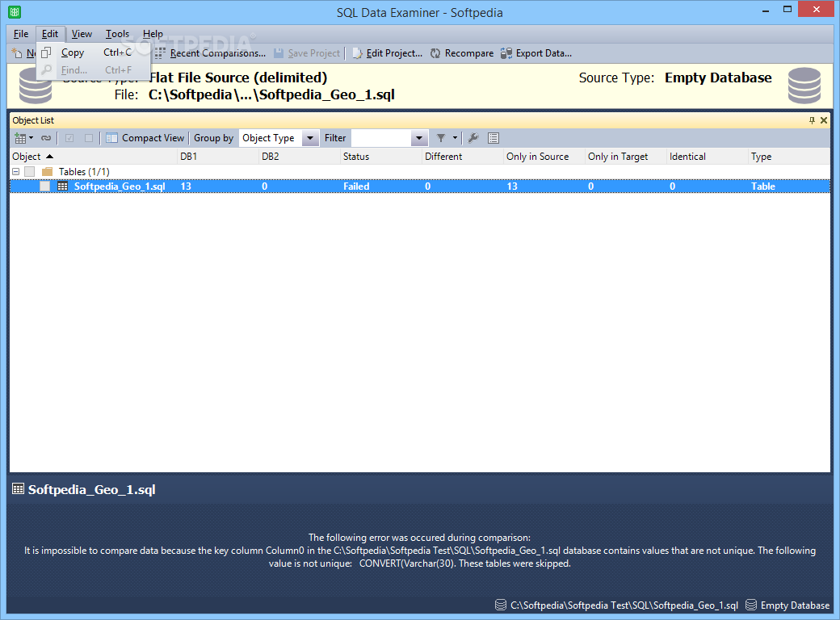Click the Recent Comparisons grid icon

[160, 53]
